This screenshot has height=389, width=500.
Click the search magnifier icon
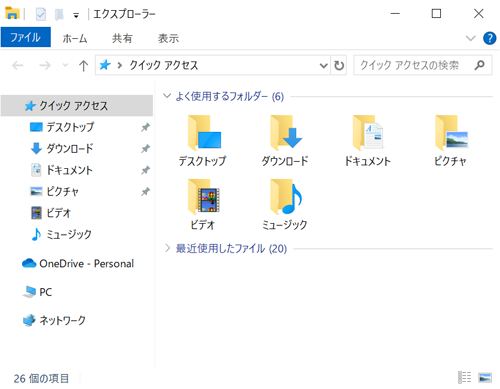tap(479, 65)
